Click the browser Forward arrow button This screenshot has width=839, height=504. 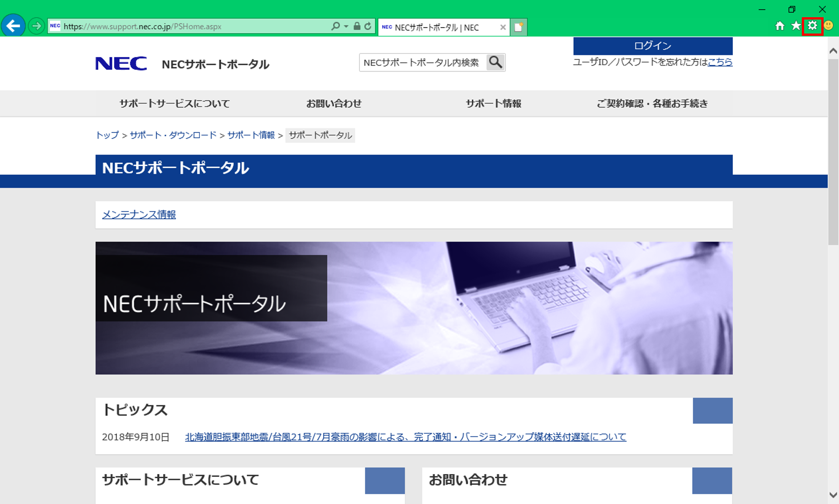pos(36,26)
